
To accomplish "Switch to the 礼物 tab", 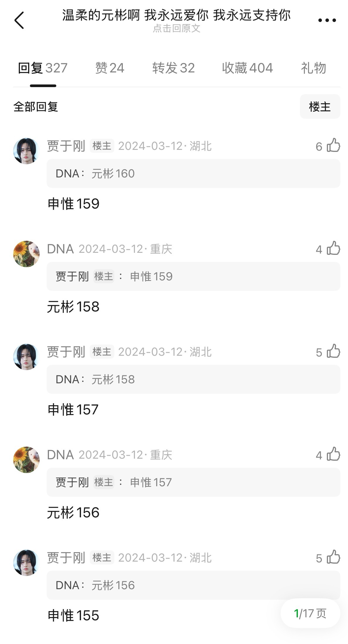I will (313, 68).
